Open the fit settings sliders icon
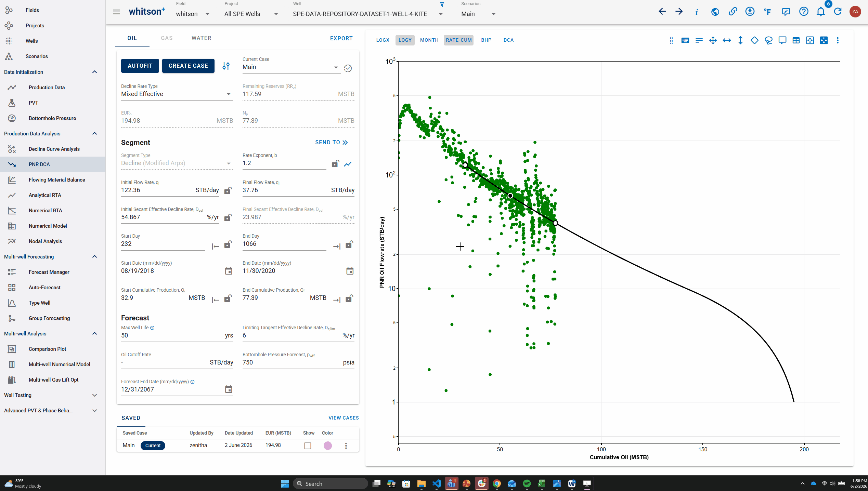 click(x=226, y=66)
